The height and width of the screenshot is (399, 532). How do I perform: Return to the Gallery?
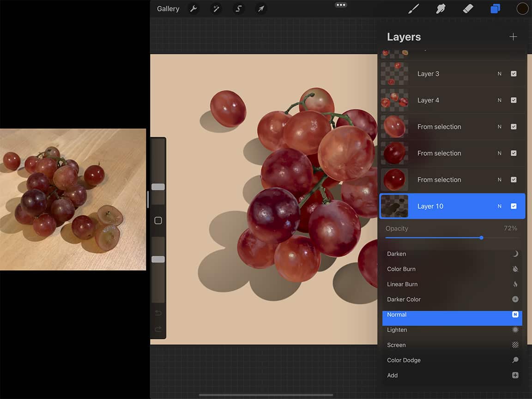point(168,9)
